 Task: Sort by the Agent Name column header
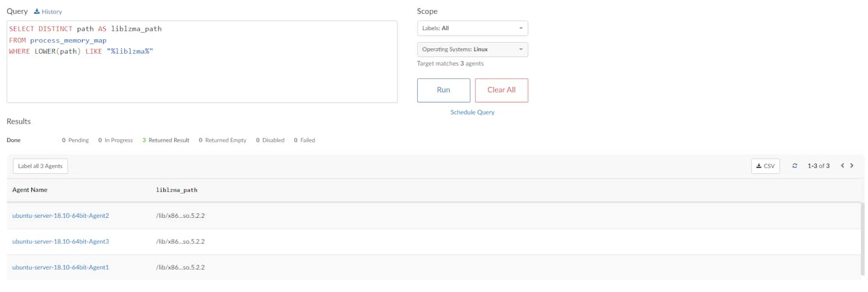tap(30, 190)
